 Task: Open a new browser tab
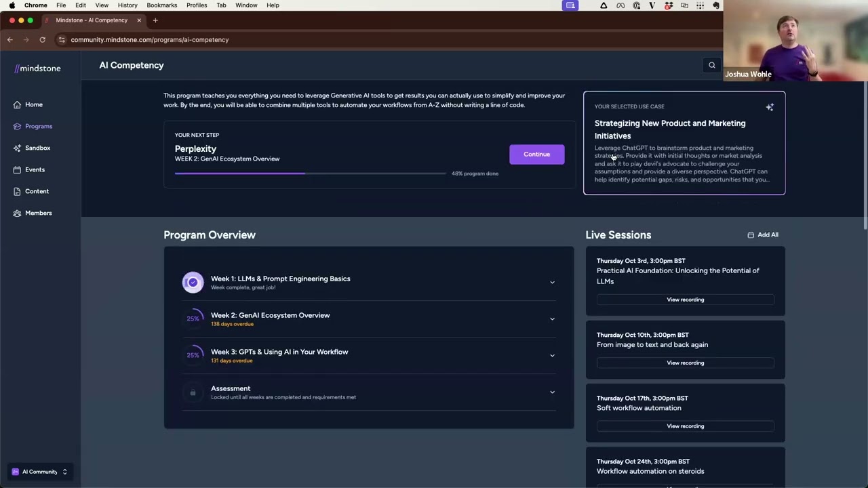pyautogui.click(x=155, y=20)
